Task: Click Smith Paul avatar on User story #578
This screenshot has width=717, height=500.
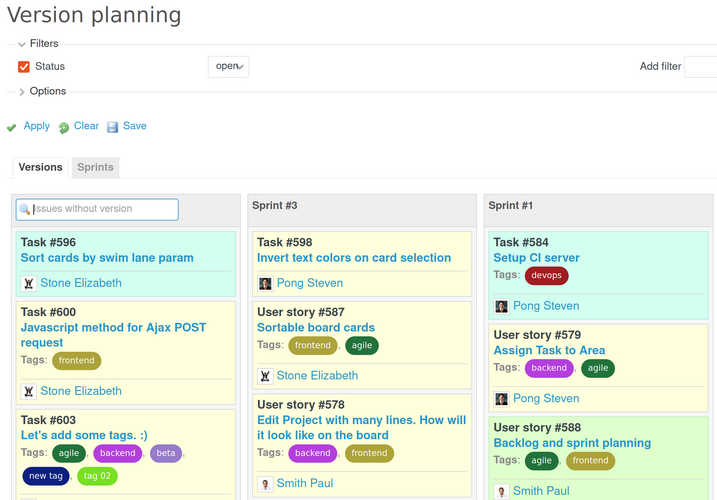Action: 265,483
